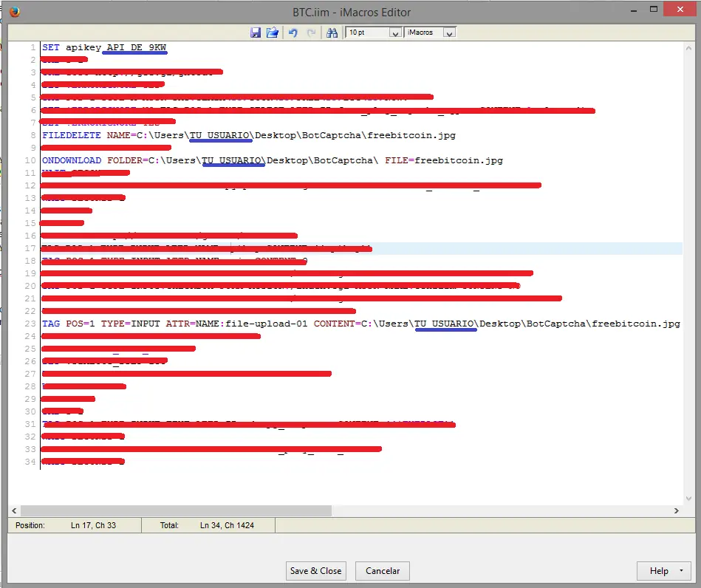The width and height of the screenshot is (701, 588).
Task: Click API_DE_9KW placeholder on line 1
Action: 136,47
